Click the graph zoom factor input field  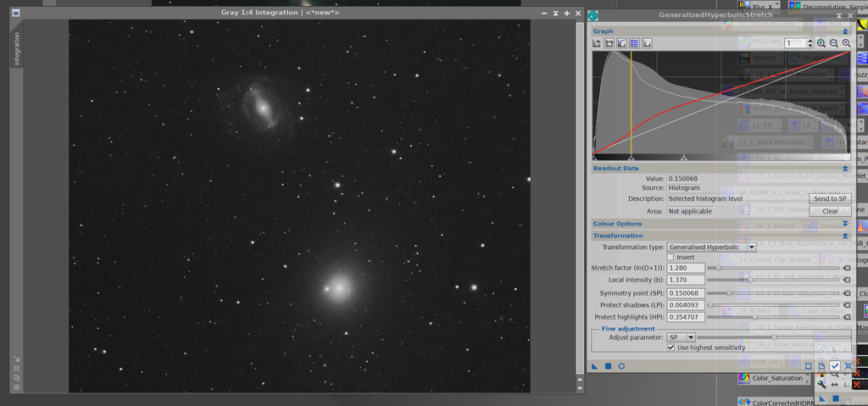(796, 43)
